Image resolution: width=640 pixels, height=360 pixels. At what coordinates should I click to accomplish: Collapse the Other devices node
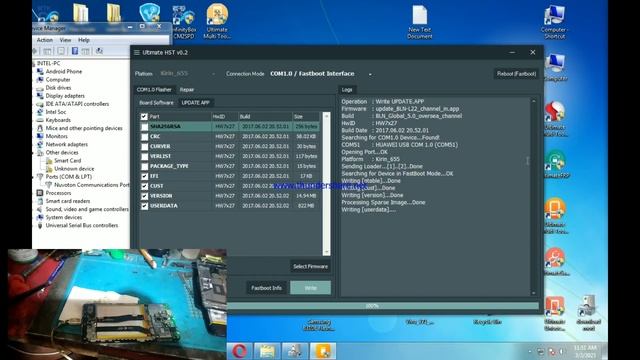tap(34, 153)
